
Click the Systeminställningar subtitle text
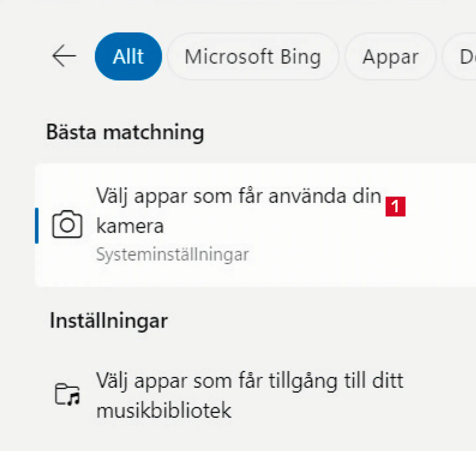coord(172,255)
